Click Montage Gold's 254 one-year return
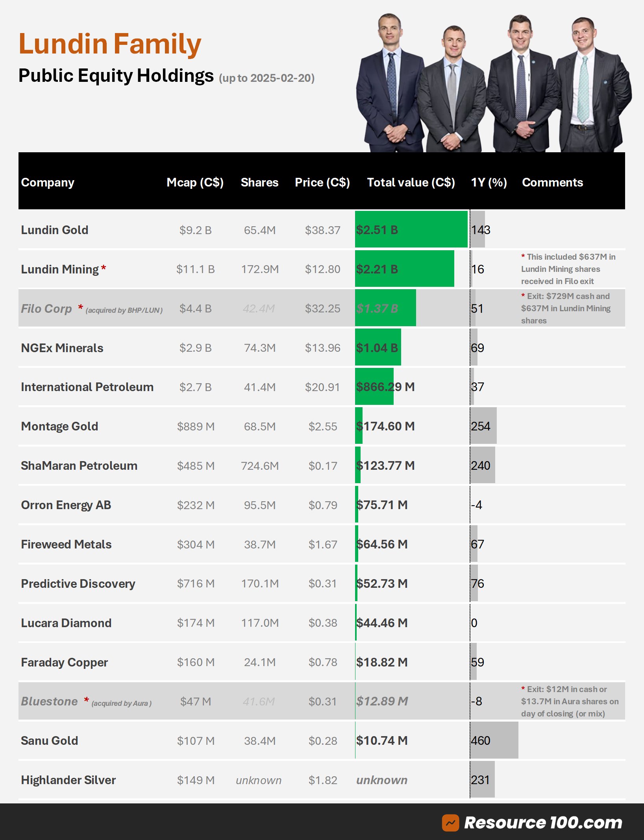Image resolution: width=644 pixels, height=840 pixels. (481, 426)
